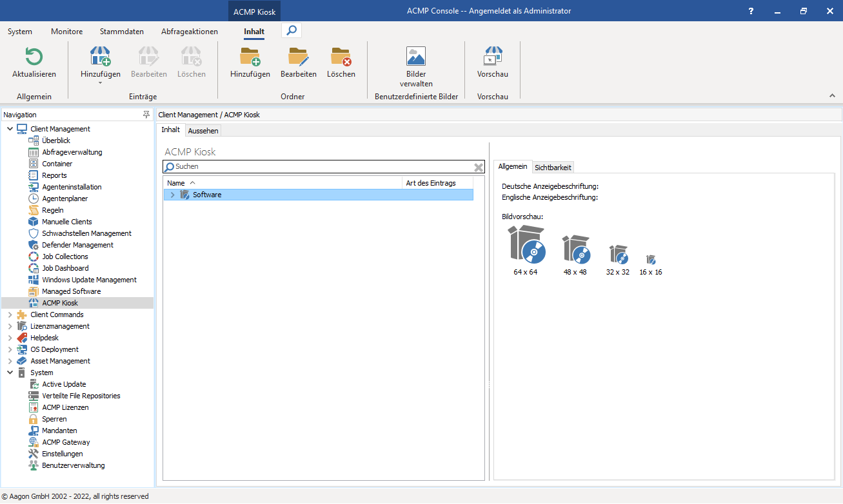Open Sperren navigation item
The image size is (843, 504).
click(54, 419)
